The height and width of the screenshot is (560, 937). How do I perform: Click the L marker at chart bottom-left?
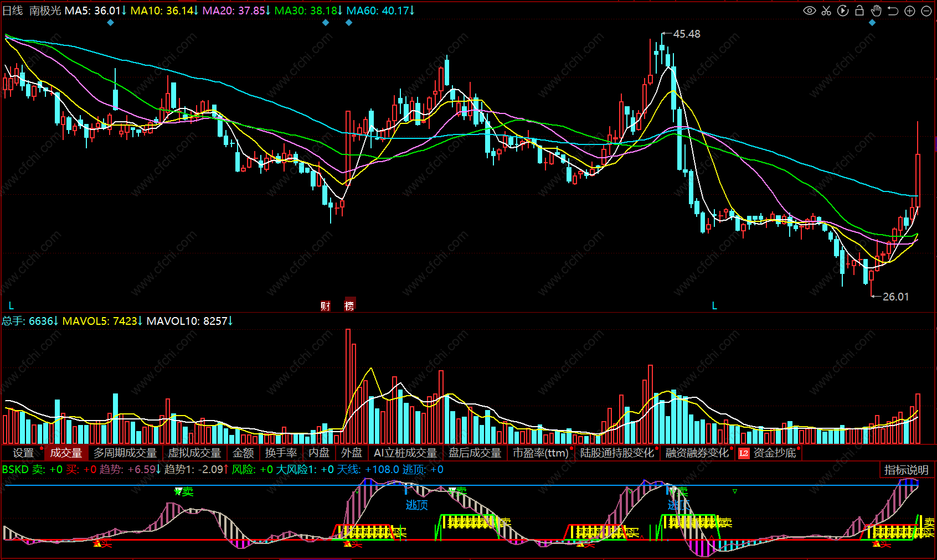click(11, 306)
